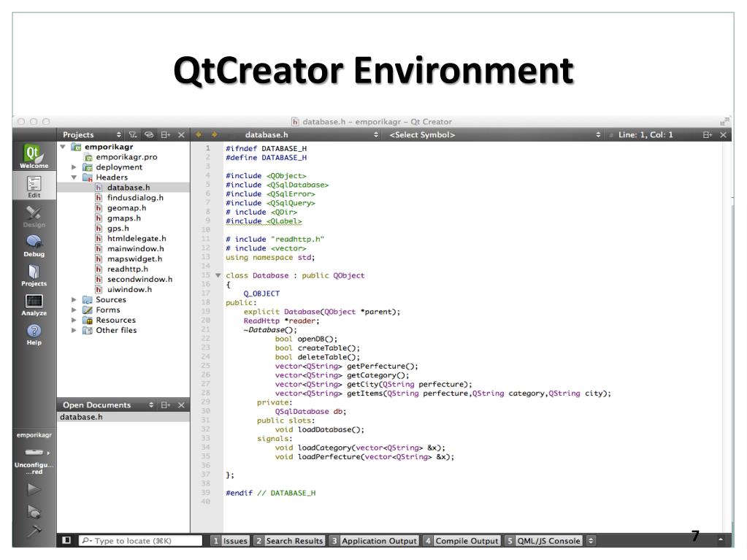The height and width of the screenshot is (560, 747).
Task: Collapse the Headers folder
Action: 74,177
